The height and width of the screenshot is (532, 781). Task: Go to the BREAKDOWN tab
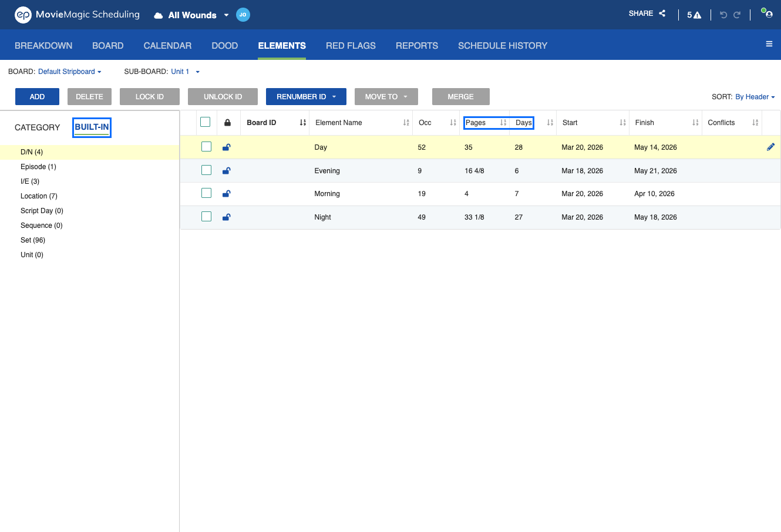[x=43, y=45]
